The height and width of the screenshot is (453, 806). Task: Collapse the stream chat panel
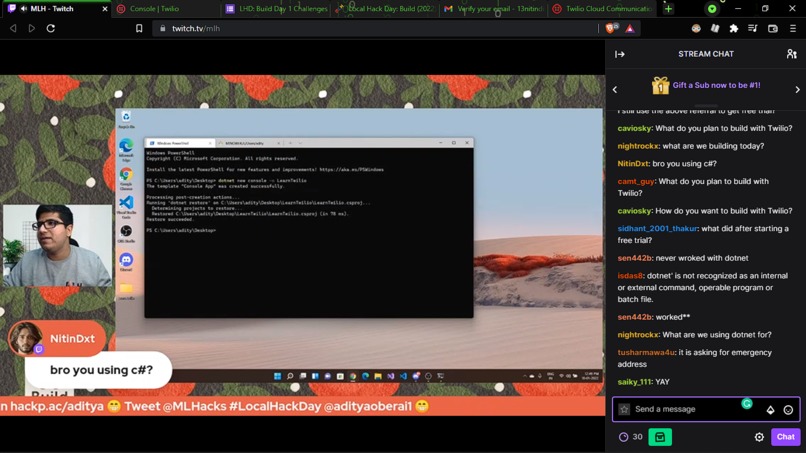pyautogui.click(x=619, y=54)
